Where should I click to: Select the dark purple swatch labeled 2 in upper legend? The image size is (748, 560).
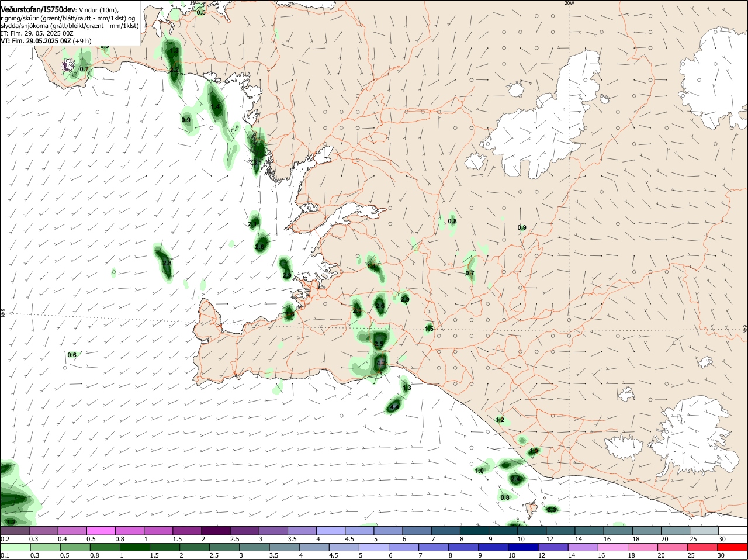[215, 531]
